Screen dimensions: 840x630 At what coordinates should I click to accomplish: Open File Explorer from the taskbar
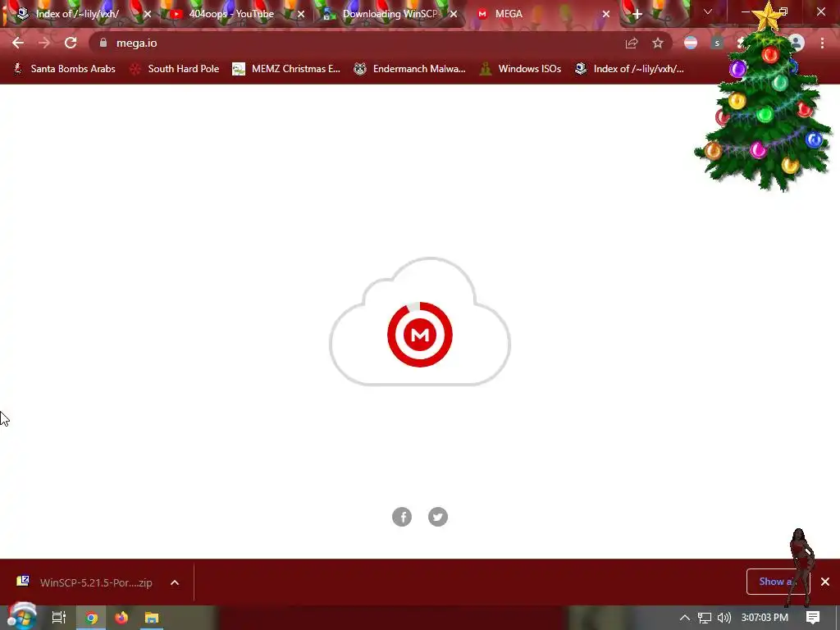152,618
